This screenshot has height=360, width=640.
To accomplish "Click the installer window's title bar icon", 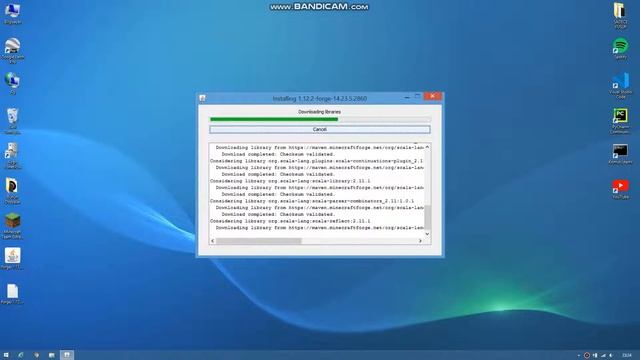I will click(202, 98).
